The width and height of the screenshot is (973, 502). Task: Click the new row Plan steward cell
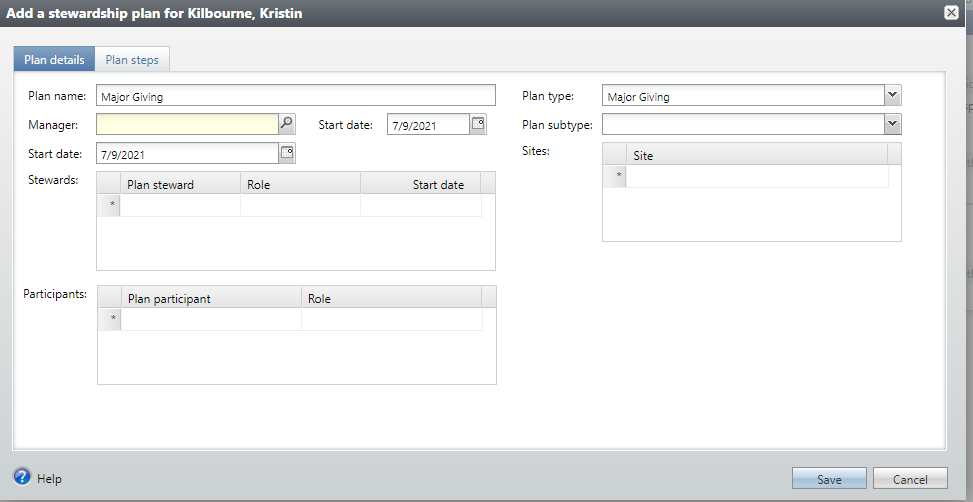click(x=180, y=205)
